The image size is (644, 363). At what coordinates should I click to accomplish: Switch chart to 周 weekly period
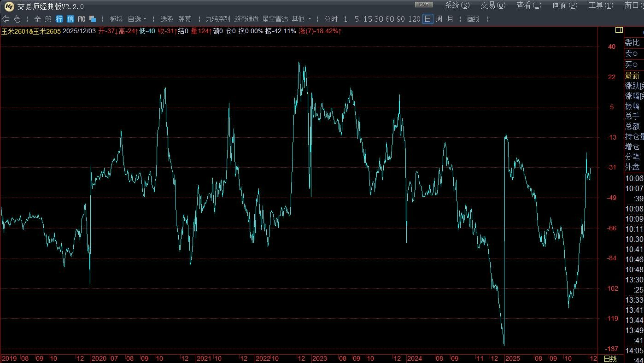(439, 19)
